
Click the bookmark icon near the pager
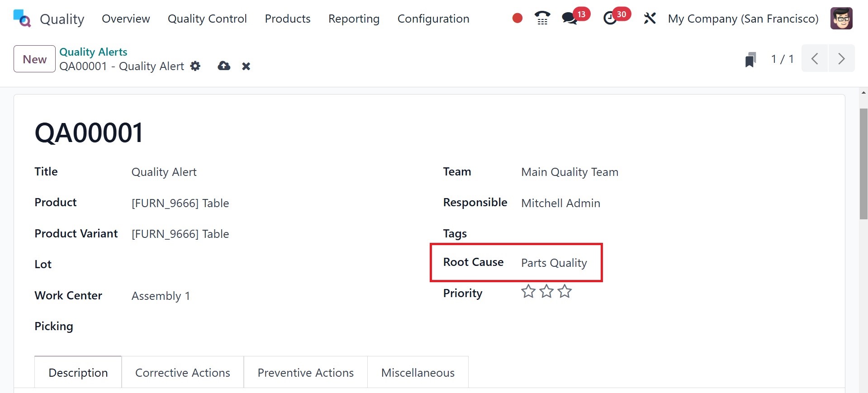(x=750, y=59)
